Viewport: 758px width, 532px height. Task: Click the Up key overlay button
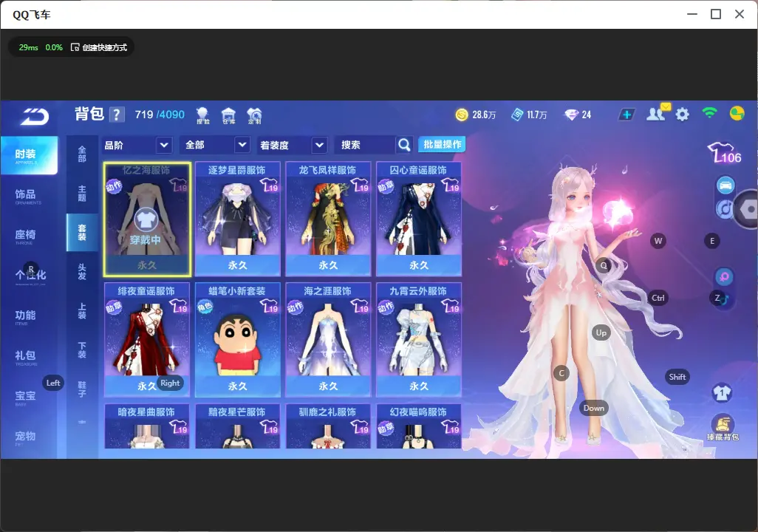[601, 332]
